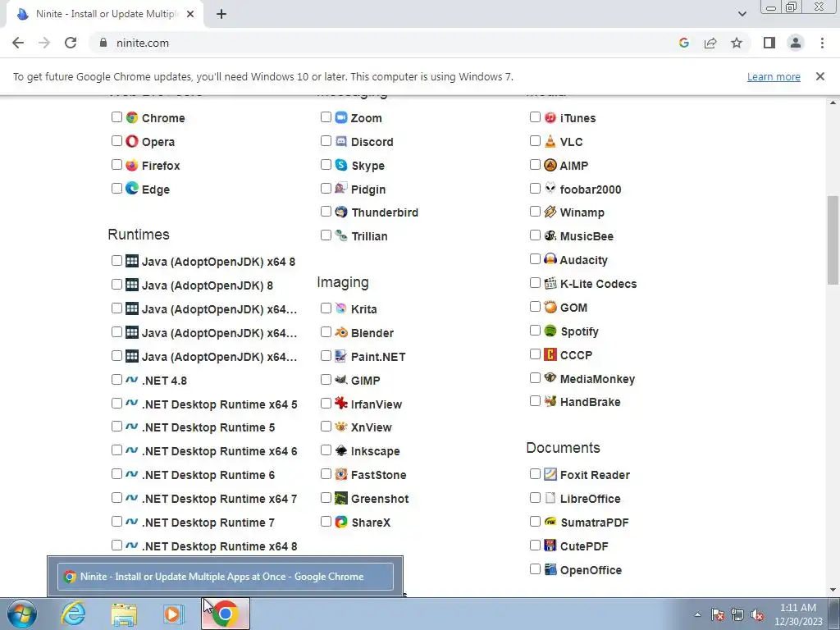Open a new tab with plus button
The height and width of the screenshot is (630, 840).
(x=221, y=15)
